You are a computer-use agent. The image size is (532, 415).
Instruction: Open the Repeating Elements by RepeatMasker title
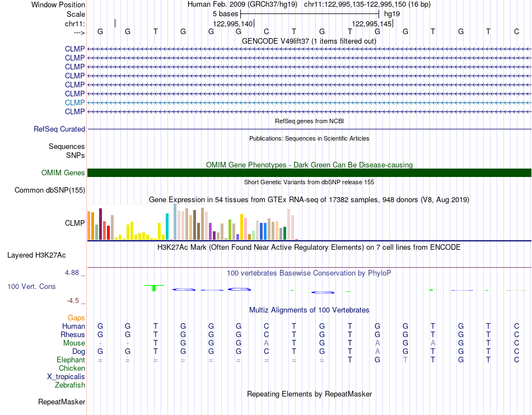click(x=309, y=394)
